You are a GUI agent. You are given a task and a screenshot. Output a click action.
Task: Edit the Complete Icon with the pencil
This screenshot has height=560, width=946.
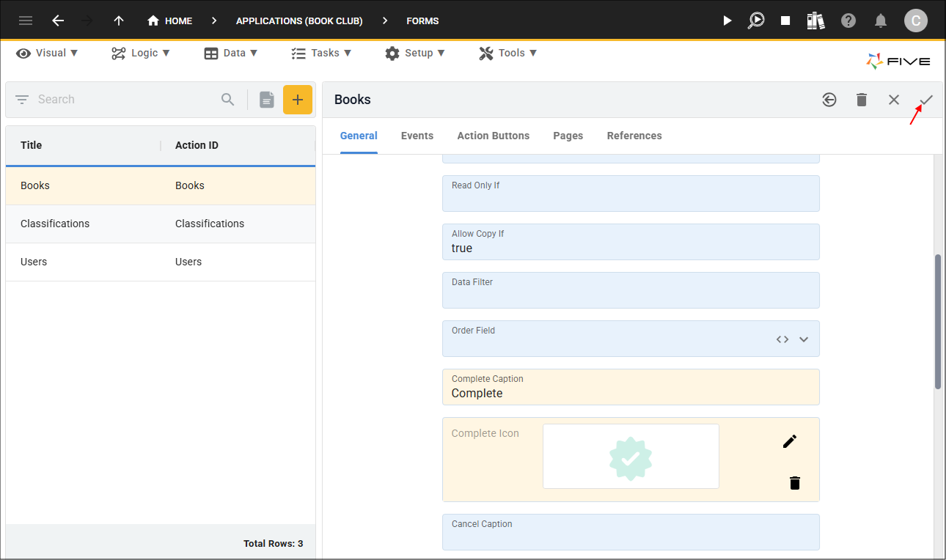(789, 441)
